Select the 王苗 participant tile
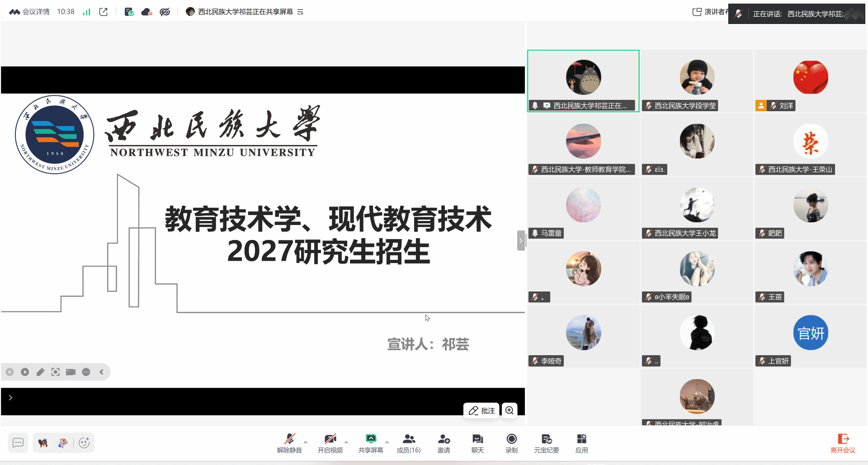The image size is (868, 465). point(811,272)
